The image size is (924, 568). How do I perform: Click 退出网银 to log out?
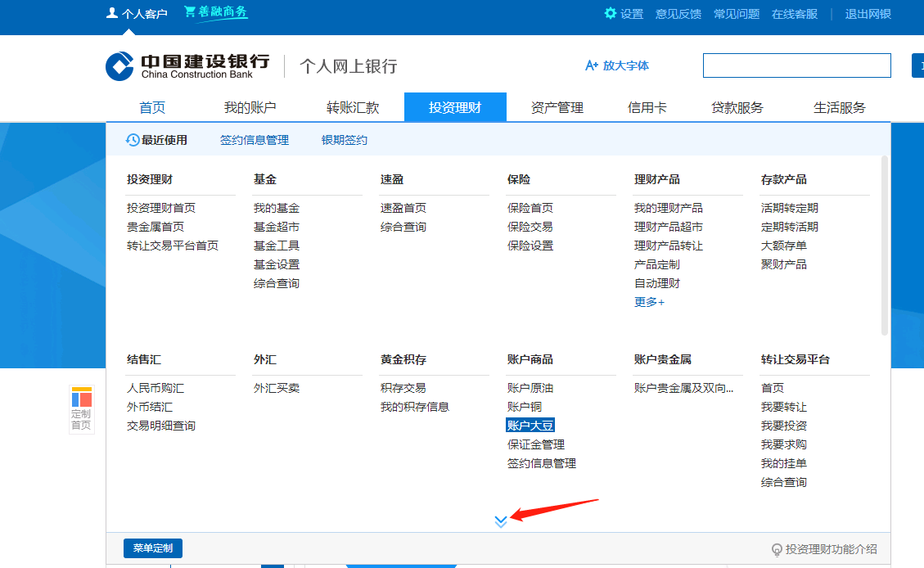coord(868,14)
